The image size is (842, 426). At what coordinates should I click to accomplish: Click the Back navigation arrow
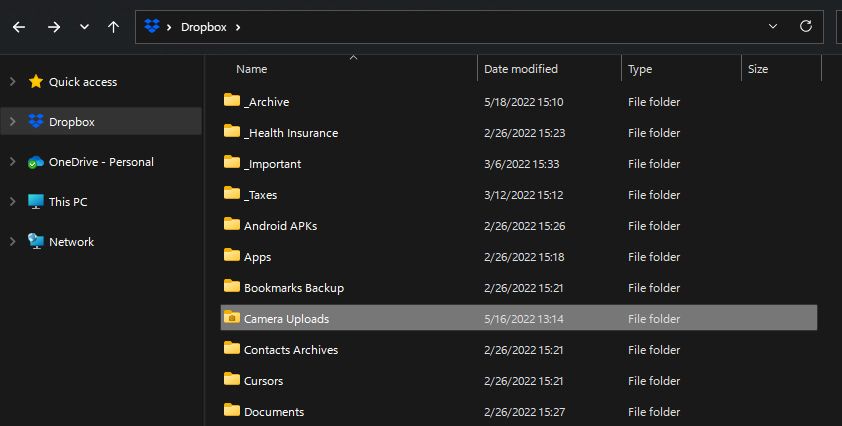[19, 27]
